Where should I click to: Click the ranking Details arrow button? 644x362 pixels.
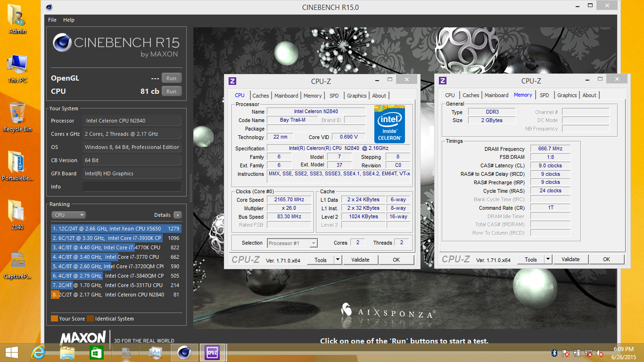pyautogui.click(x=177, y=215)
